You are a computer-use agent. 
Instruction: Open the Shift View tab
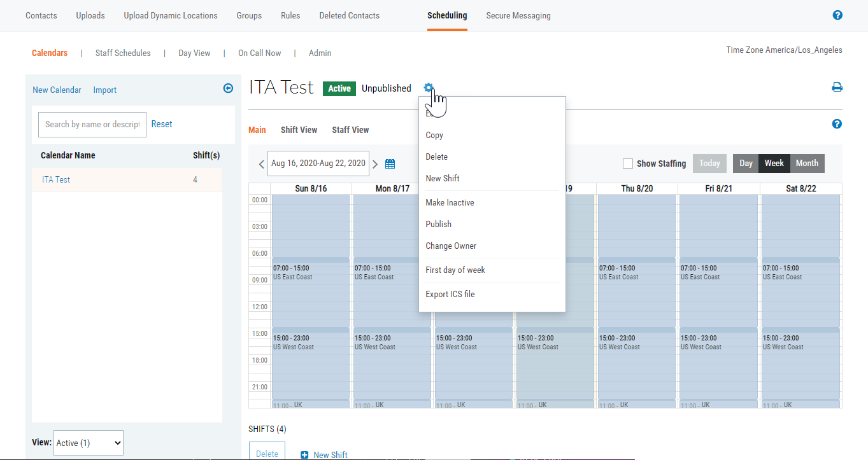(299, 130)
